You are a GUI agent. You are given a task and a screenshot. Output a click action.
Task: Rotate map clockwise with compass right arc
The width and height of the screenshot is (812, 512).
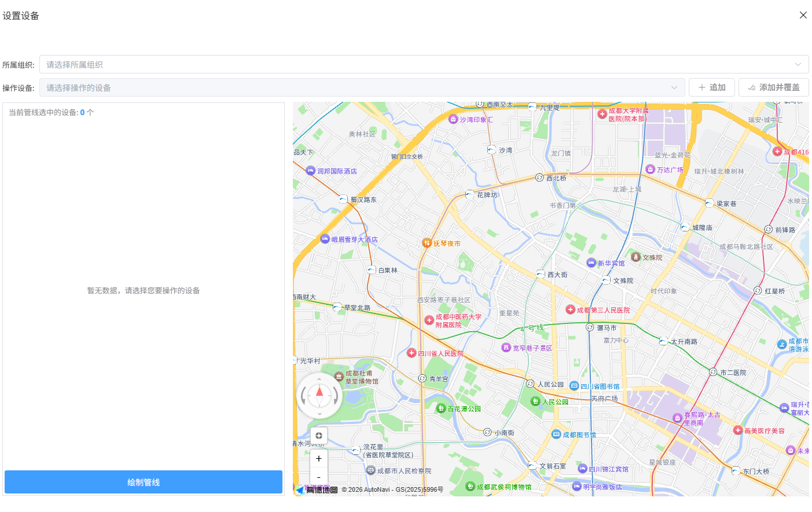[336, 396]
